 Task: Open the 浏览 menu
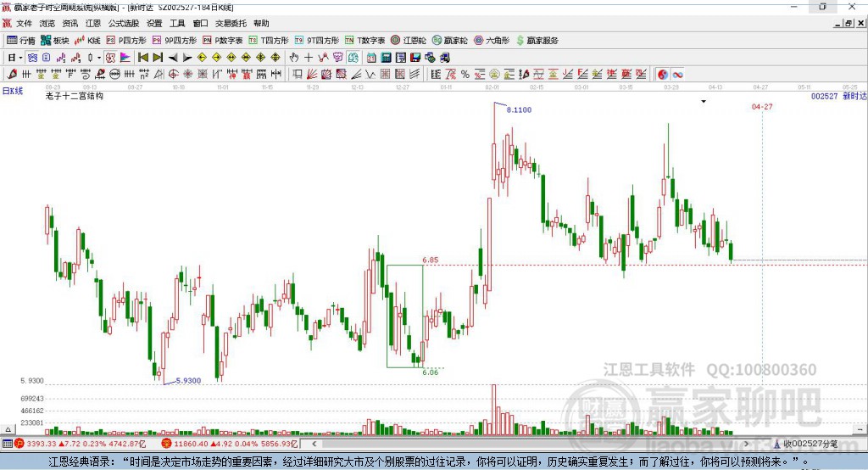[47, 23]
